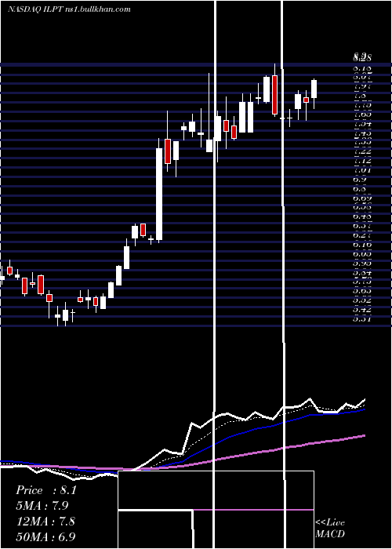The width and height of the screenshot is (392, 549).
Task: Click the "12MA : 7.8" value
Action: pos(45,522)
